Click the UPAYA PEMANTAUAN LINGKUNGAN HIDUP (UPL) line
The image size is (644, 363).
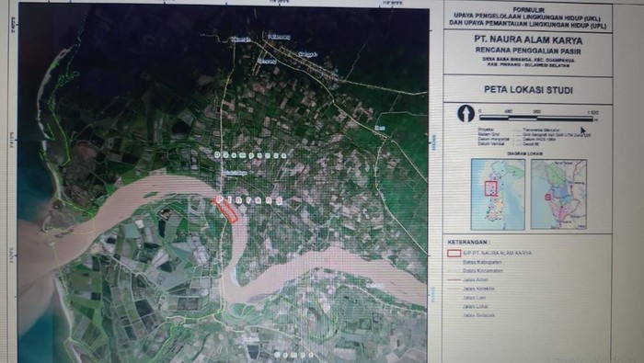pos(528,25)
